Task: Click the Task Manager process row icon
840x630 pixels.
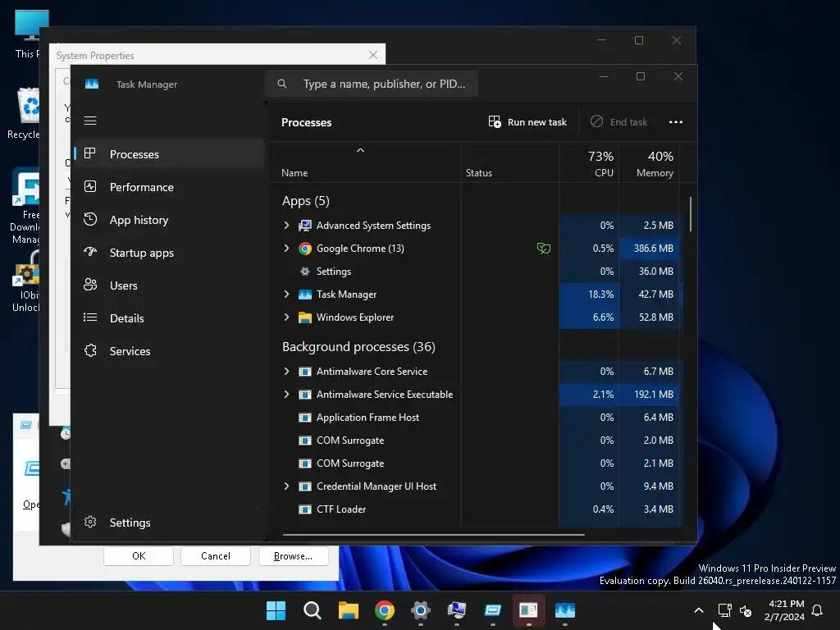Action: coord(305,294)
